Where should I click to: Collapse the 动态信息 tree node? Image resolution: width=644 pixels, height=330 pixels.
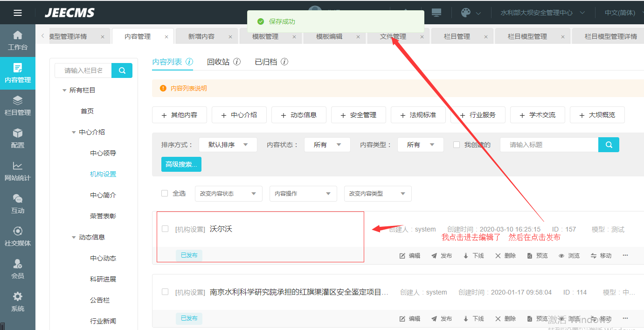[x=74, y=238]
